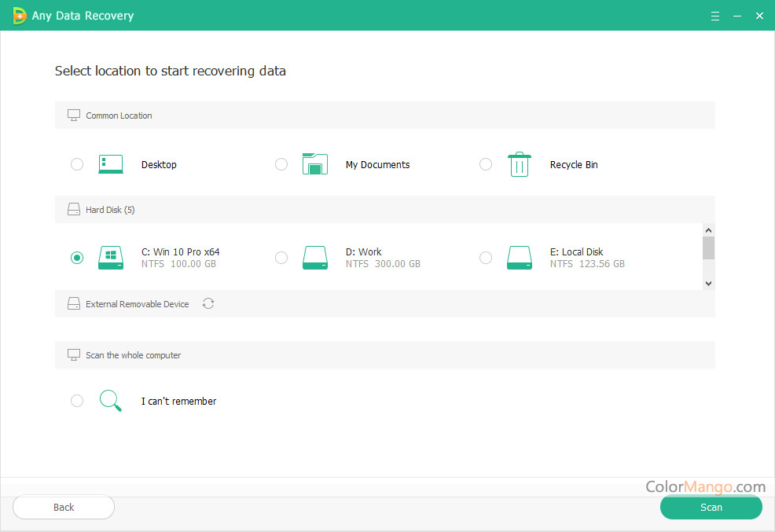Viewport: 775px width, 532px height.
Task: Open the hamburger menu in title bar
Action: click(715, 16)
